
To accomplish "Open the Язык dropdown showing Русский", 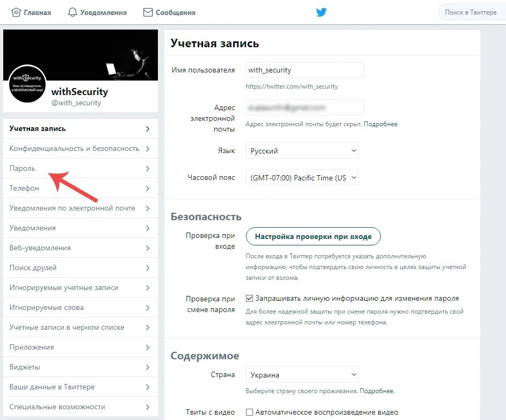I will tap(302, 150).
